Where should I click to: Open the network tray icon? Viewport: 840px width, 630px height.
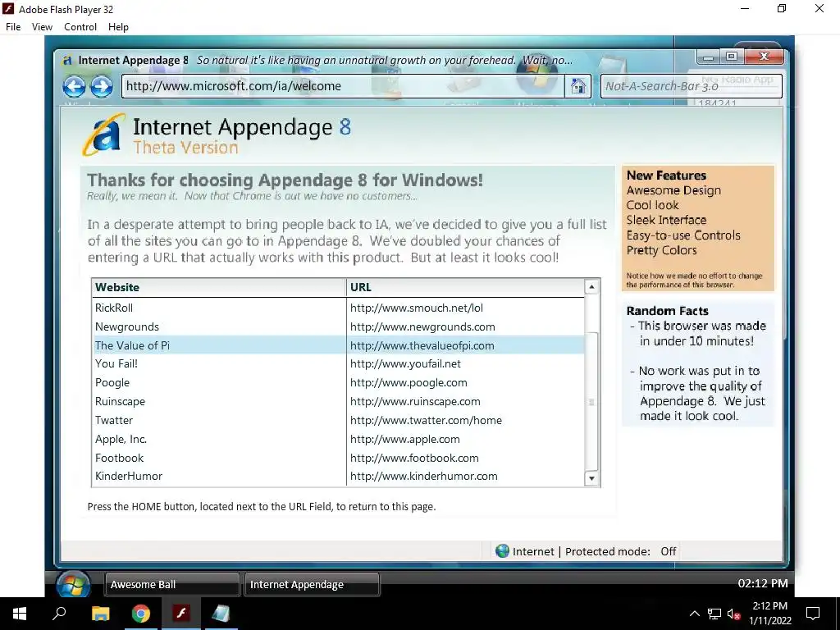714,614
